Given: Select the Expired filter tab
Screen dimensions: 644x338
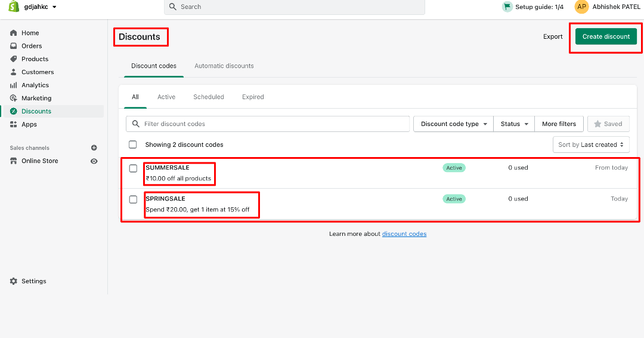Looking at the screenshot, I should click(253, 97).
